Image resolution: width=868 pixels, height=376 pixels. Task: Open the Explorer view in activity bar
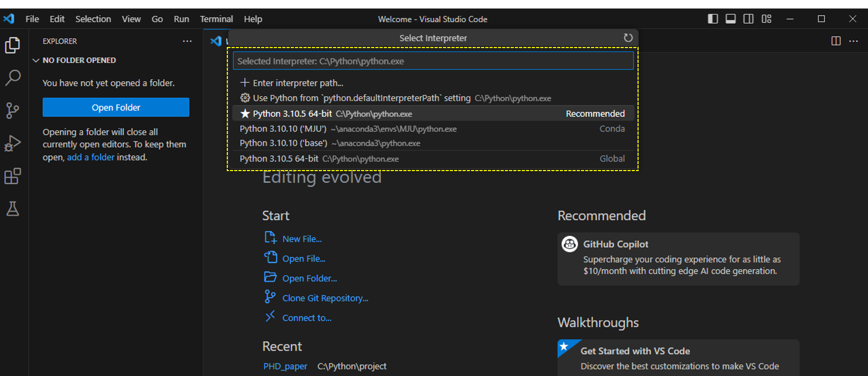(x=13, y=45)
